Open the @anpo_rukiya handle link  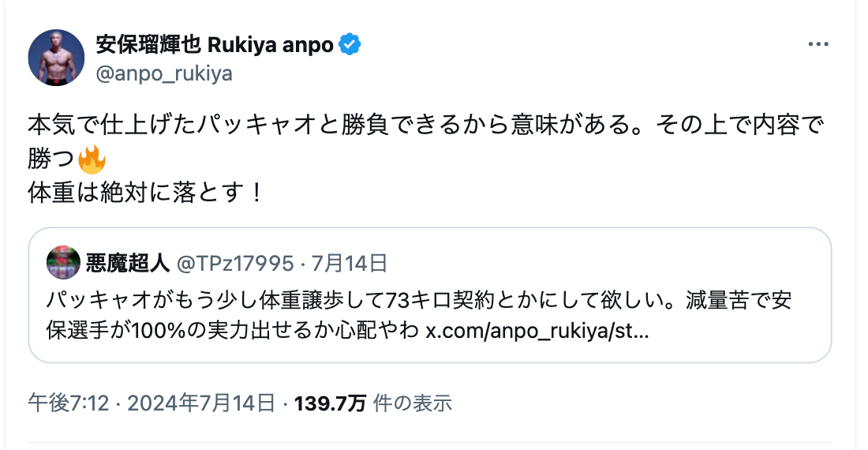(x=163, y=73)
